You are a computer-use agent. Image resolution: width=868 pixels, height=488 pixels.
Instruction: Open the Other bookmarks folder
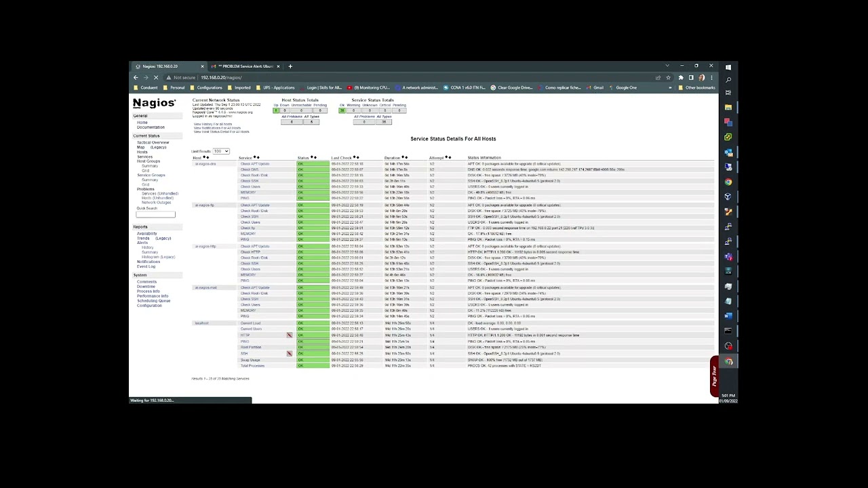click(697, 87)
